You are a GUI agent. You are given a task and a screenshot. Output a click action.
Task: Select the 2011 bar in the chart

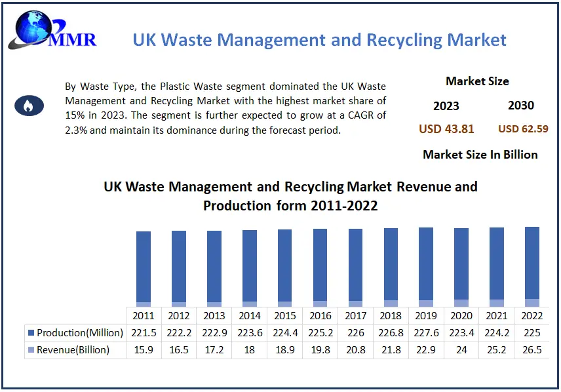tap(144, 269)
